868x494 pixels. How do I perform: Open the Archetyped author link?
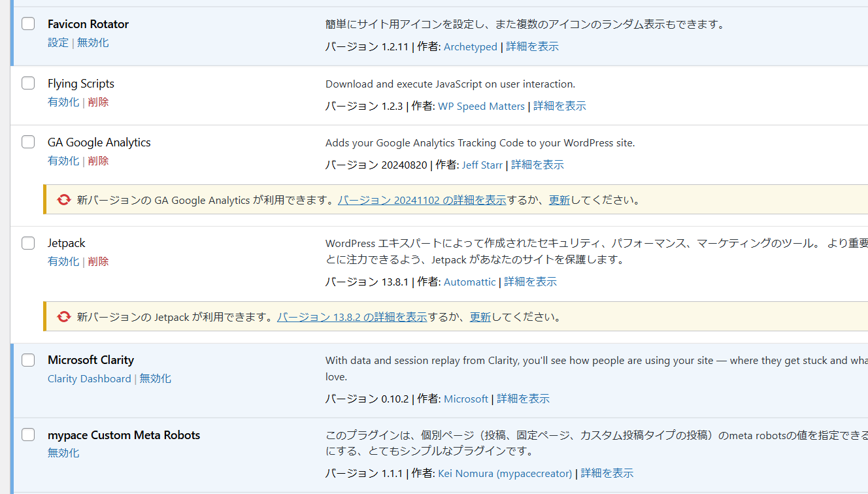(471, 47)
